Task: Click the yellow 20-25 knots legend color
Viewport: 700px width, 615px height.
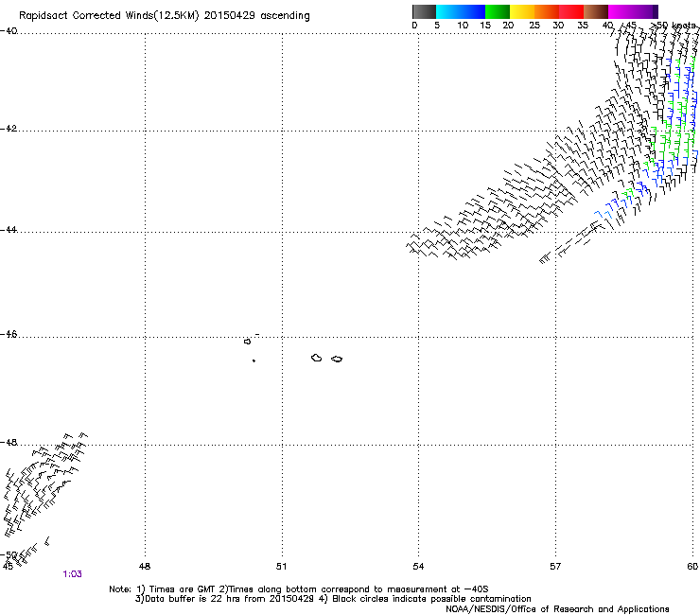Action: click(x=522, y=11)
